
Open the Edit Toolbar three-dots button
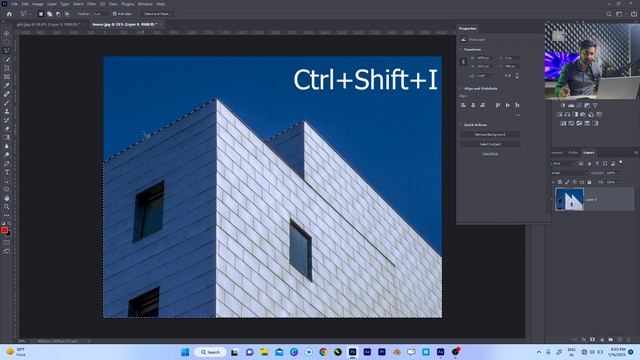tap(7, 215)
